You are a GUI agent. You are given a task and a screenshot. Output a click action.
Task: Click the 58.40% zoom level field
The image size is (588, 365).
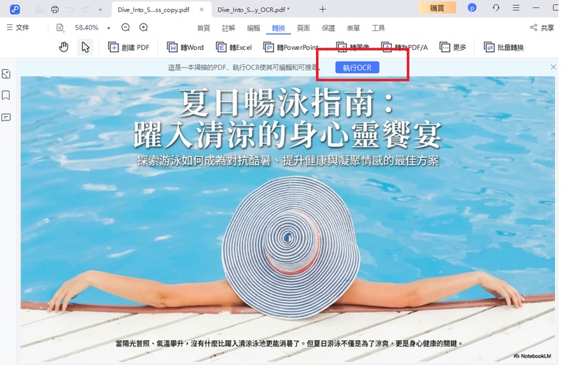pyautogui.click(x=87, y=27)
